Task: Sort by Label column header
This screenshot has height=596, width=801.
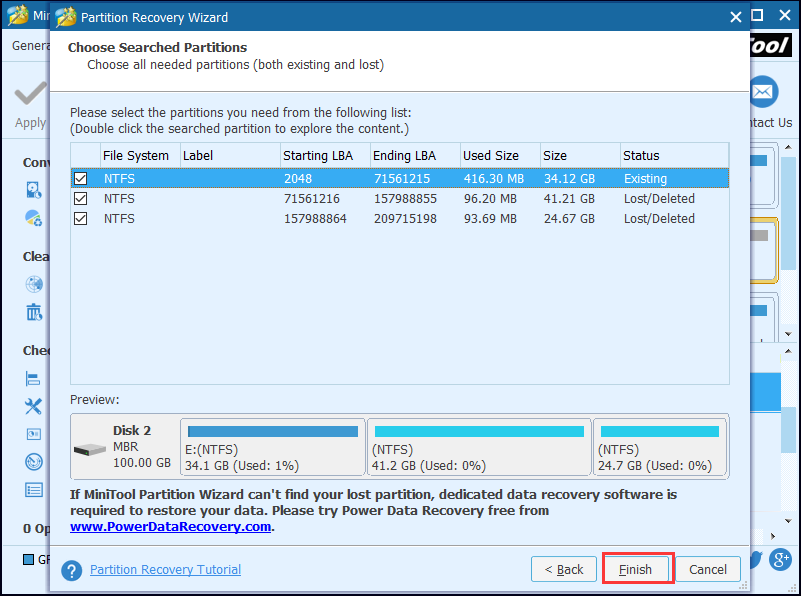Action: click(x=230, y=155)
